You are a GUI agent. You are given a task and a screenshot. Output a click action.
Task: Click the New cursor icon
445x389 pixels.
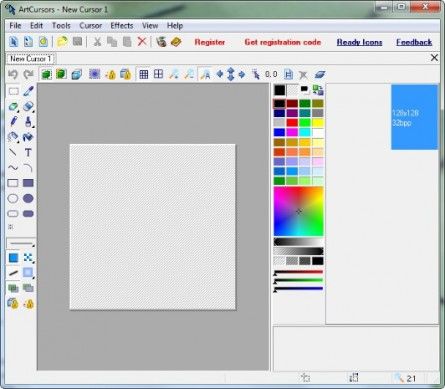pos(13,42)
